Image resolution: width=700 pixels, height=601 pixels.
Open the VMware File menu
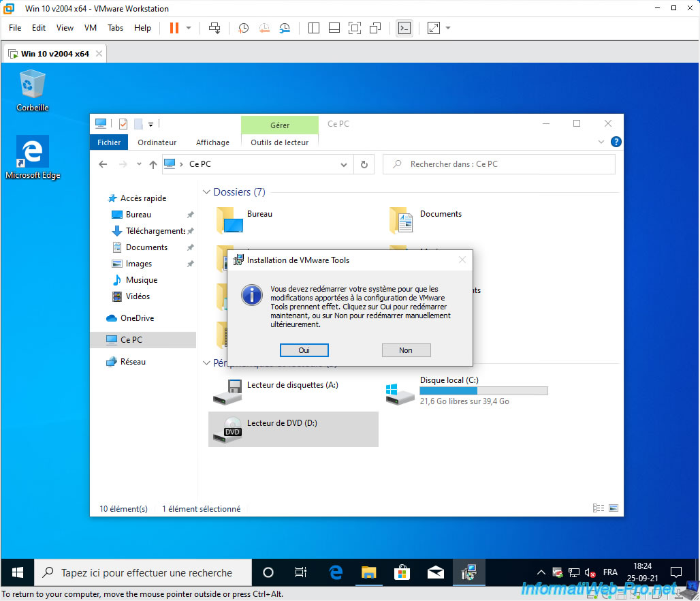click(x=15, y=28)
